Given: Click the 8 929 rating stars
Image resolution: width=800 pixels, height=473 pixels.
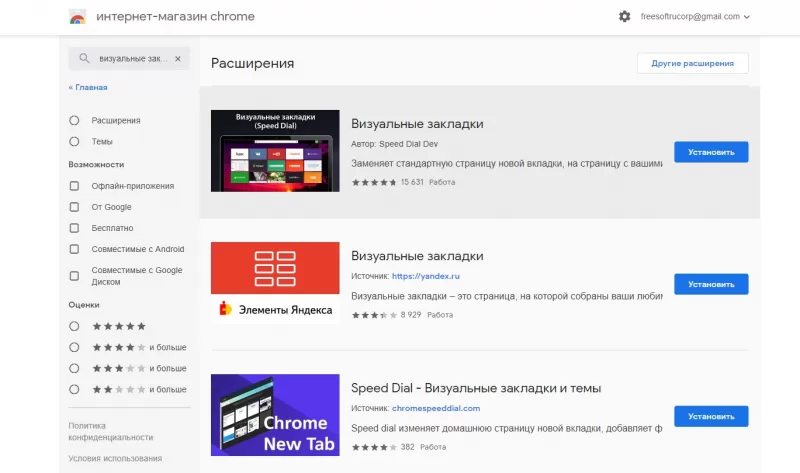Looking at the screenshot, I should (374, 315).
